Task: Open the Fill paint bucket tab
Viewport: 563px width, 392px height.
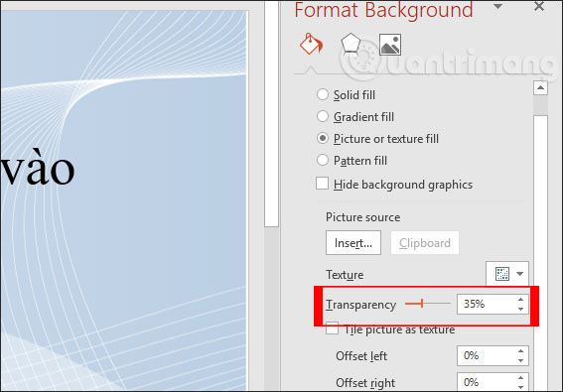Action: tap(312, 44)
